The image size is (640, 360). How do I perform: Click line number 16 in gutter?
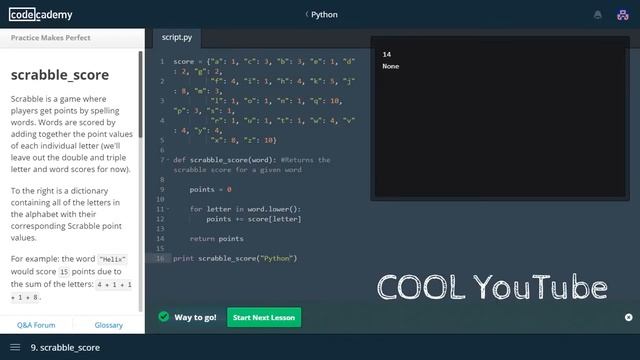160,258
